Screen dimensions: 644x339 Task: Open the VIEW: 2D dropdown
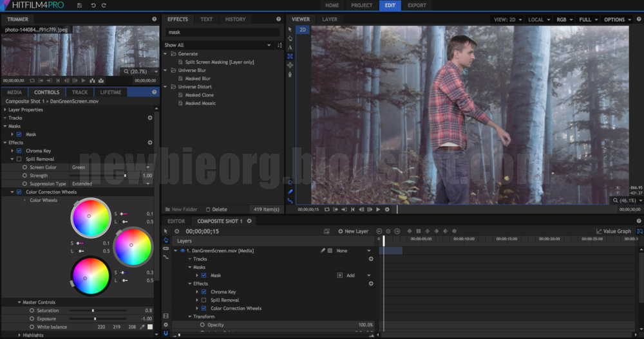[x=507, y=19]
